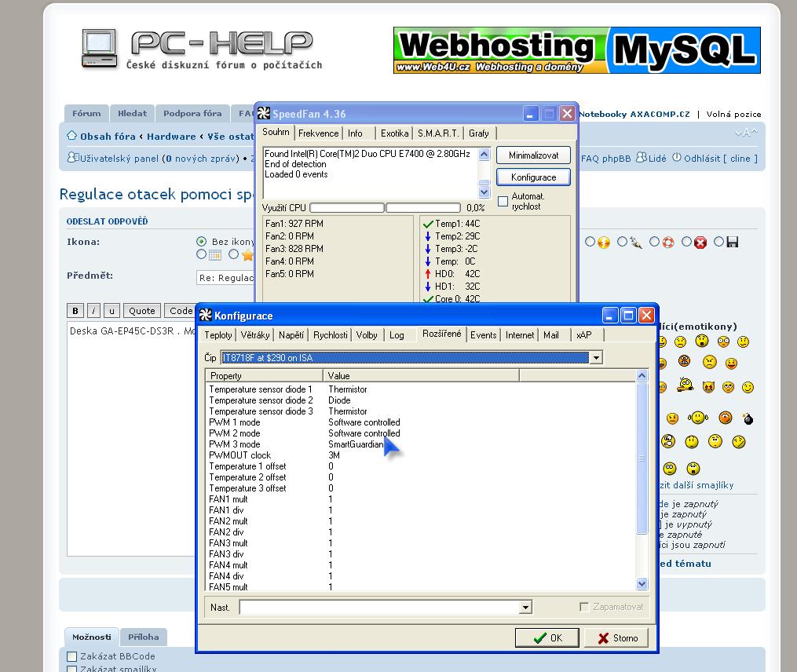This screenshot has height=672, width=797.
Task: Click the Konfigurace title bar fan icon
Action: (206, 315)
